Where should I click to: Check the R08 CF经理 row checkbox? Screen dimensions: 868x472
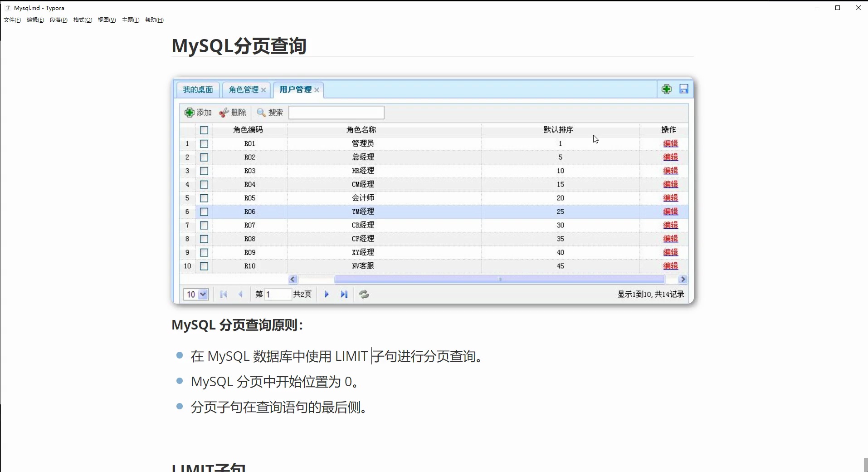(204, 239)
